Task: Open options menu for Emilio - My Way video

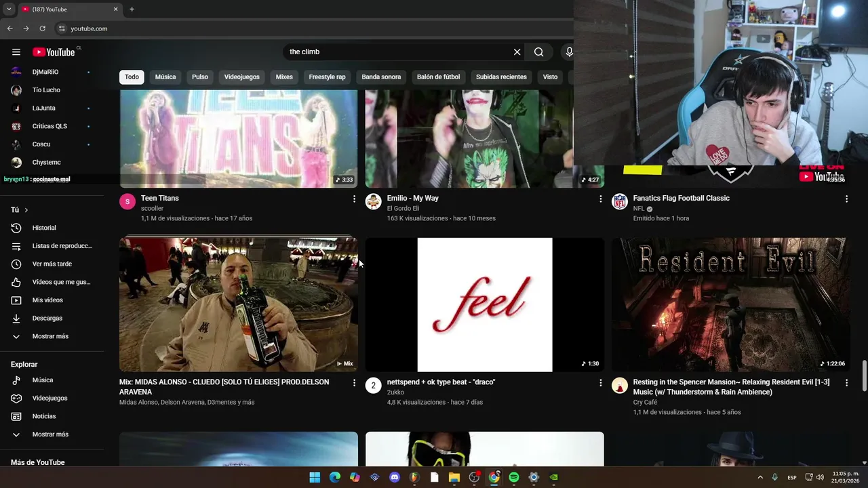Action: (600, 199)
